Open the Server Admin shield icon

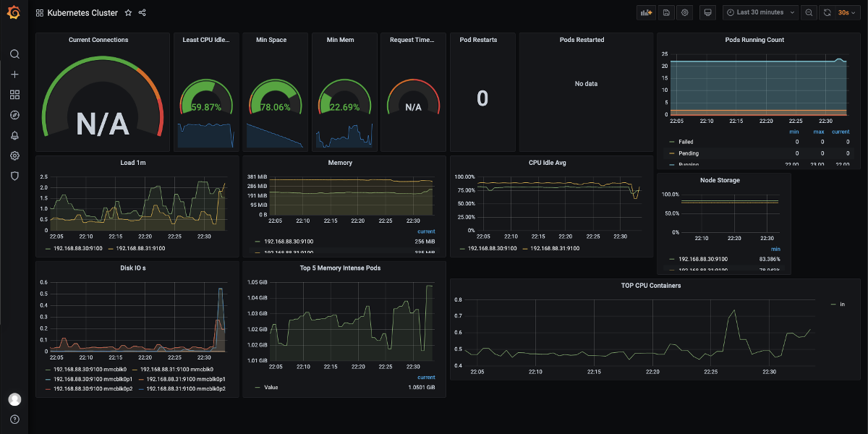click(14, 176)
